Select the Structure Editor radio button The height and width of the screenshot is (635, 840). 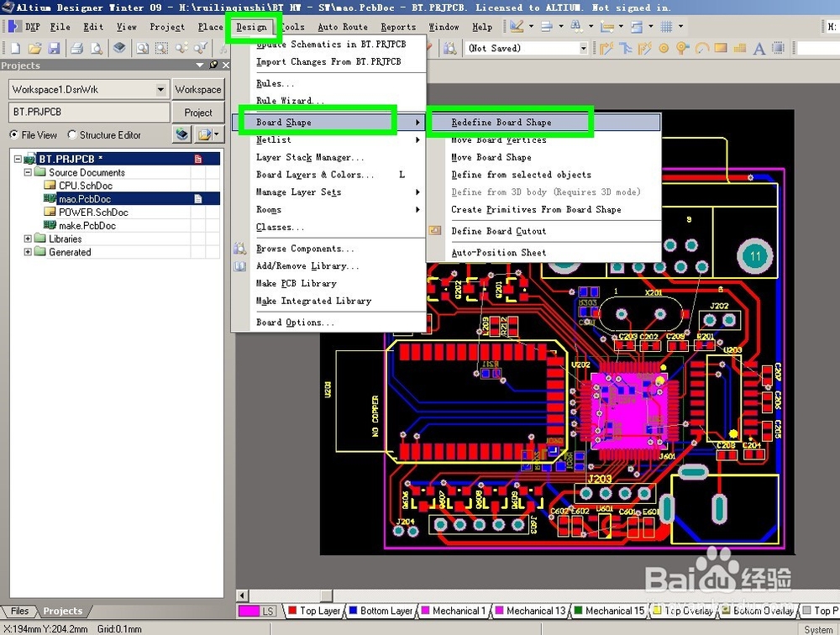click(x=71, y=134)
